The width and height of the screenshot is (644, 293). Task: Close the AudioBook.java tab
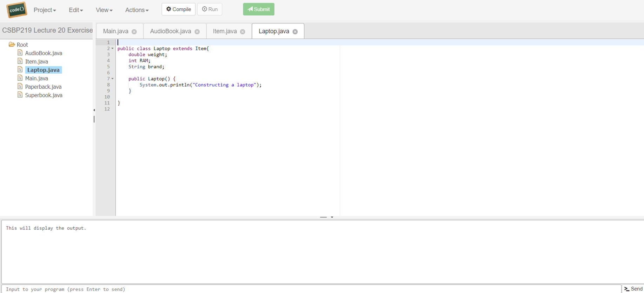197,32
